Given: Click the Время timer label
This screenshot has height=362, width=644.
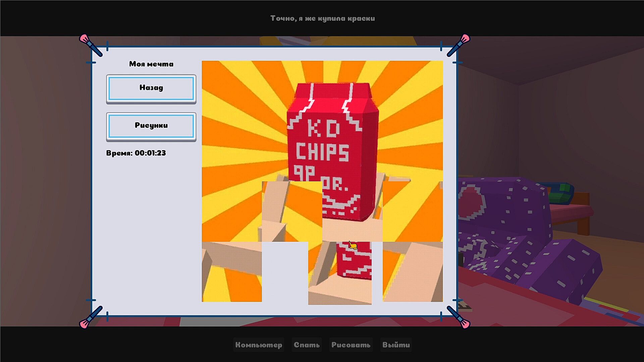Looking at the screenshot, I should tap(136, 153).
